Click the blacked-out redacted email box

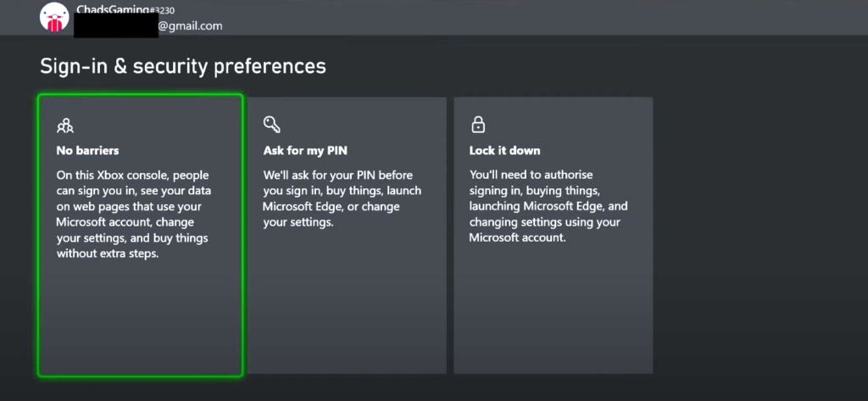pyautogui.click(x=116, y=26)
